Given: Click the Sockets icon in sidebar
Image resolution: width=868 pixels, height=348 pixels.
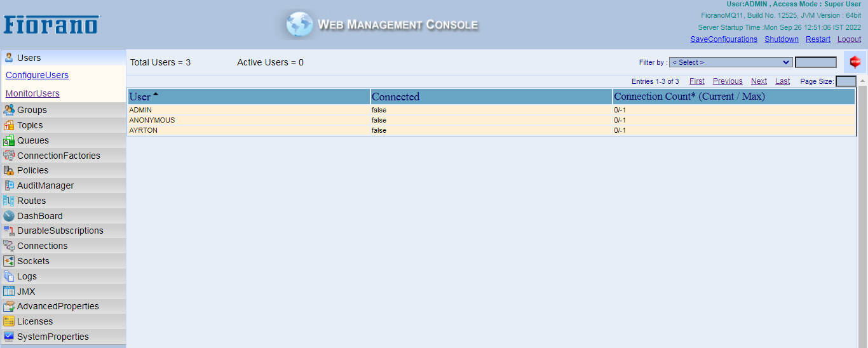Looking at the screenshot, I should click(x=9, y=261).
